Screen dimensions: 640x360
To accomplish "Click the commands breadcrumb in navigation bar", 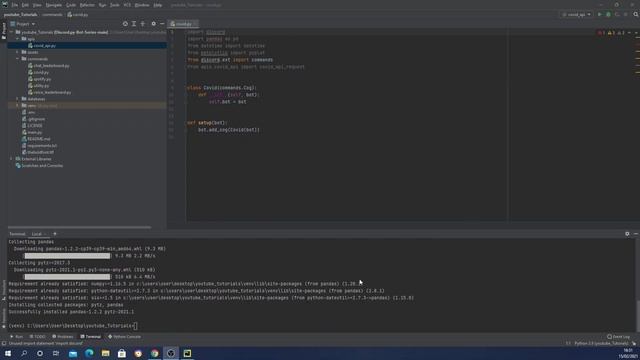I will [x=52, y=15].
